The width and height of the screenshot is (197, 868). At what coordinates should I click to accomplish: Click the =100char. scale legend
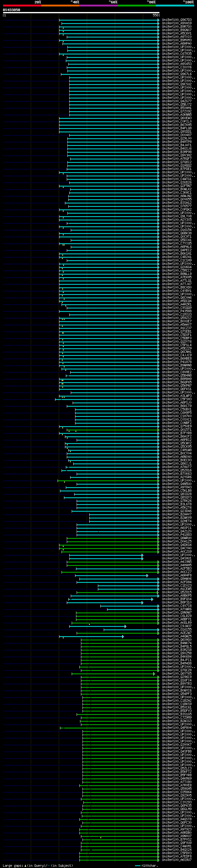coord(147,865)
